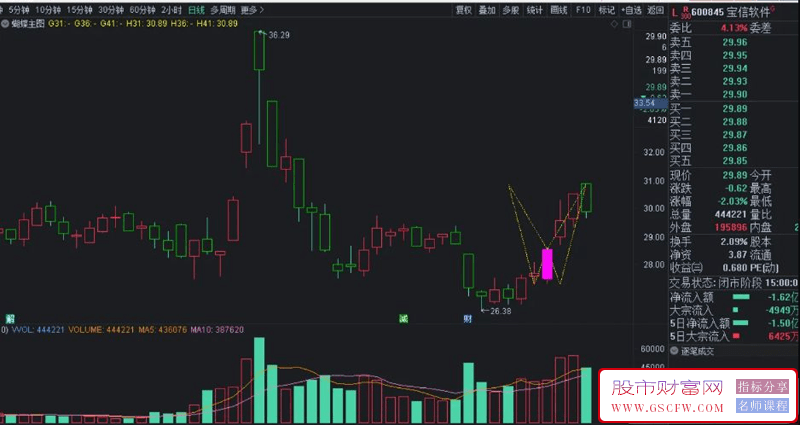This screenshot has height=425, width=800.
Task: Click the round icon beside 蝴蝶主图 title
Action: click(x=6, y=23)
